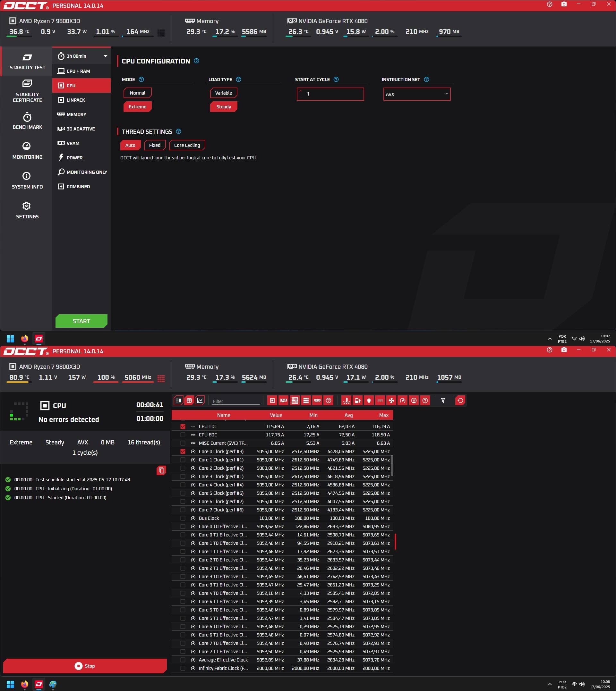Select CPU + RAM test
Image resolution: width=616 pixels, height=691 pixels.
[x=81, y=71]
